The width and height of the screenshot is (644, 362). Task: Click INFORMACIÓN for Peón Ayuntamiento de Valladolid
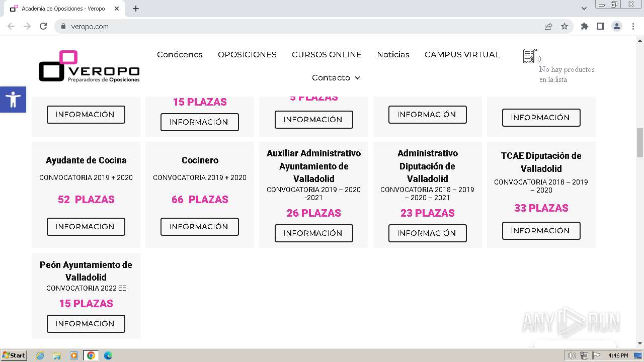pos(86,324)
